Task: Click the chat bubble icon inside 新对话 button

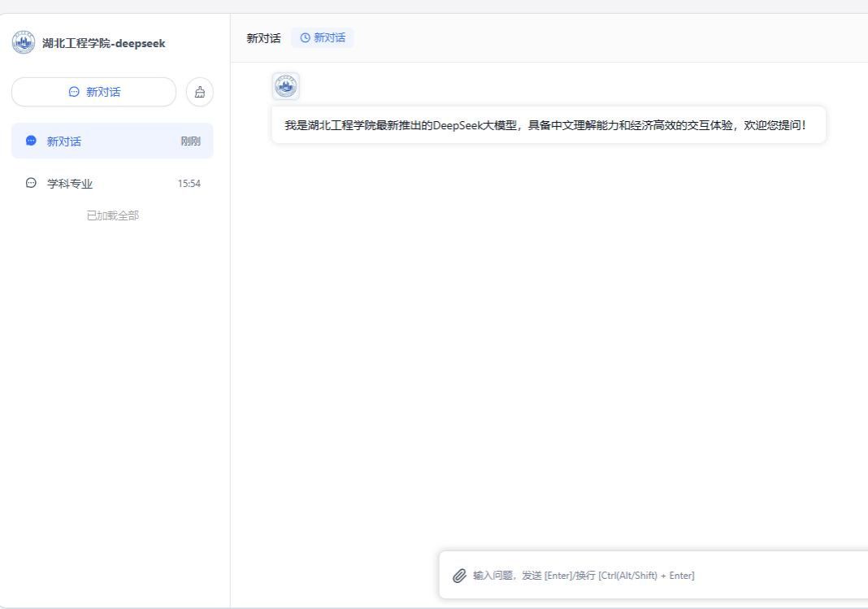Action: (x=74, y=92)
